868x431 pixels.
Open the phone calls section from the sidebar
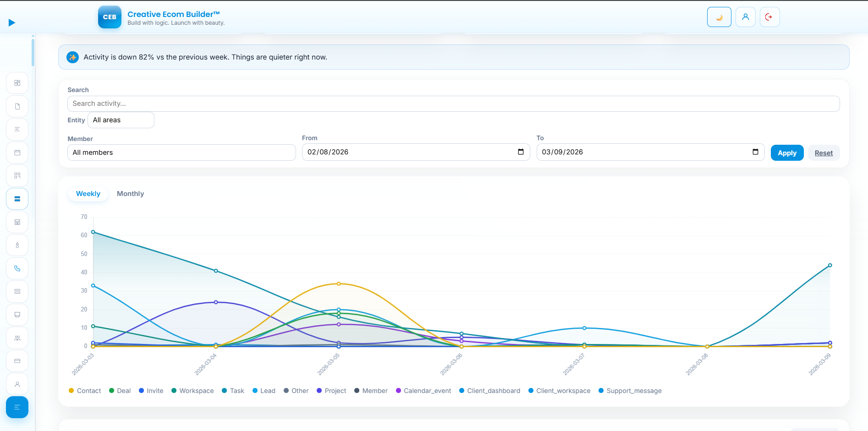click(17, 268)
